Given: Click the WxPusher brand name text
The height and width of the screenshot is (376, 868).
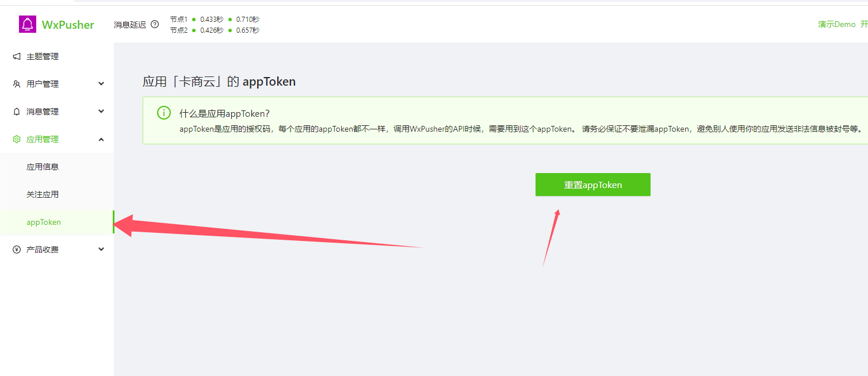Looking at the screenshot, I should click(68, 25).
